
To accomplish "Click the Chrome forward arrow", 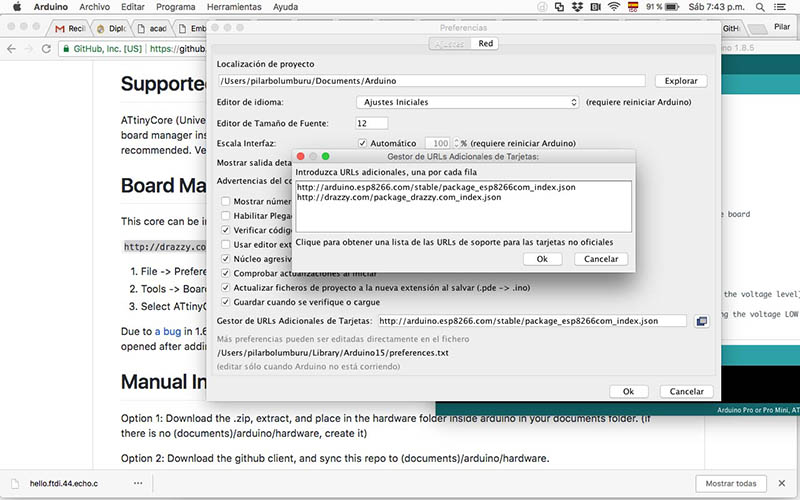I will (29, 49).
